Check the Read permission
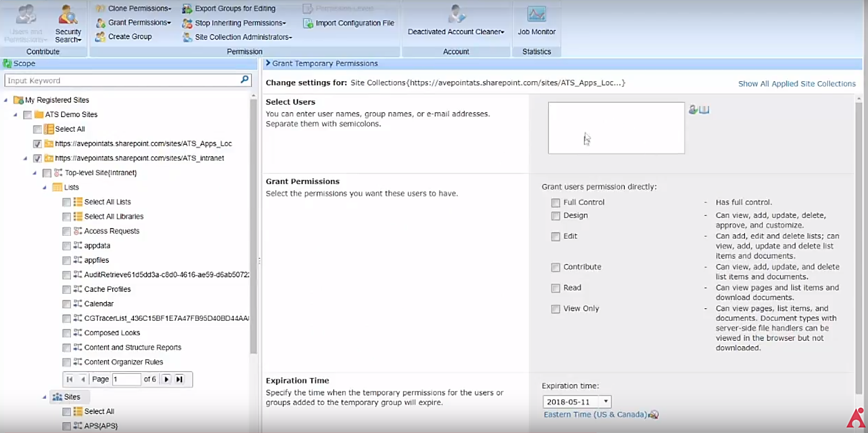The width and height of the screenshot is (868, 433). [x=556, y=288]
